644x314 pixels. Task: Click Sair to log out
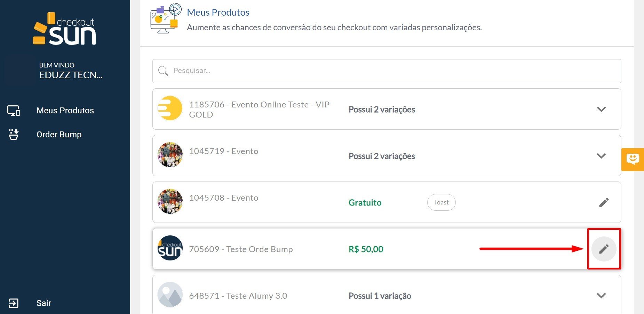pyautogui.click(x=44, y=303)
